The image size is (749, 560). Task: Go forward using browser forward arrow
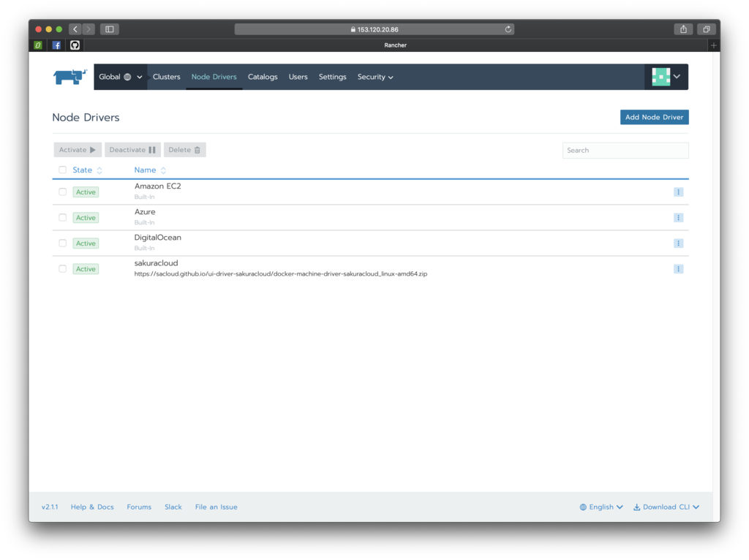tap(89, 29)
